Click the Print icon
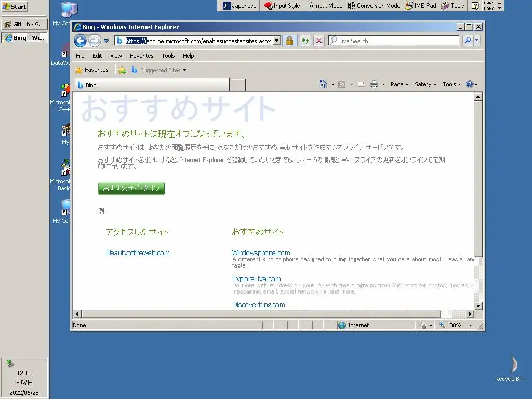532x399 pixels. [374, 84]
